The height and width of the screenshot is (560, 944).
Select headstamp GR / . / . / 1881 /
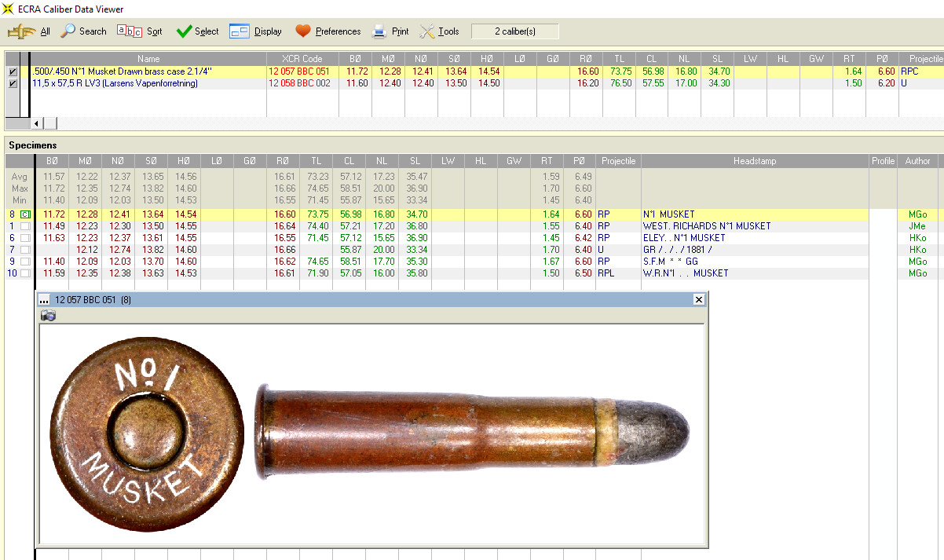tap(676, 250)
